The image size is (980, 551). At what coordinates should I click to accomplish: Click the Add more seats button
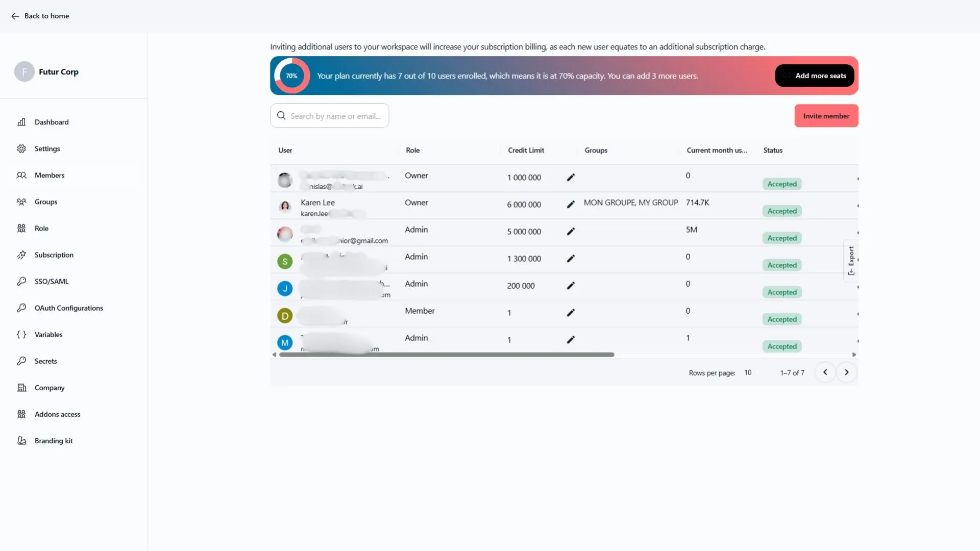[814, 75]
